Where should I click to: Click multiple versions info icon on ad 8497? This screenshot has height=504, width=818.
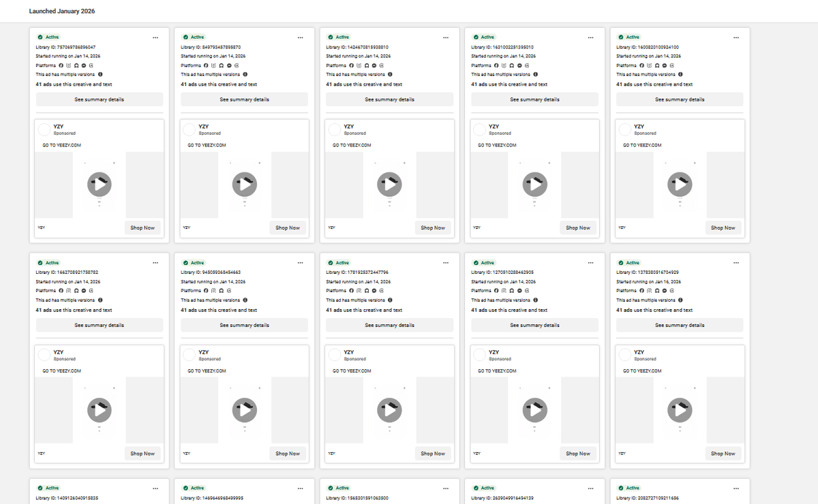pos(245,74)
